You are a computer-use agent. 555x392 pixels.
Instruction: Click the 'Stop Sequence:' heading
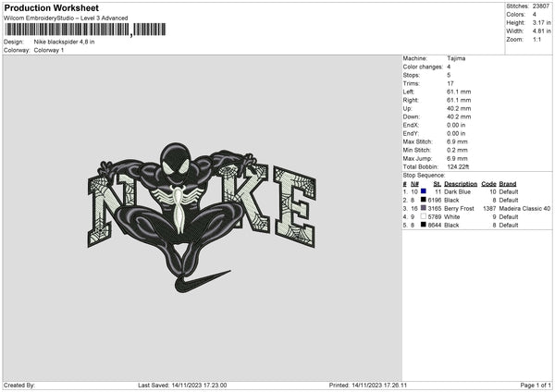coord(424,175)
